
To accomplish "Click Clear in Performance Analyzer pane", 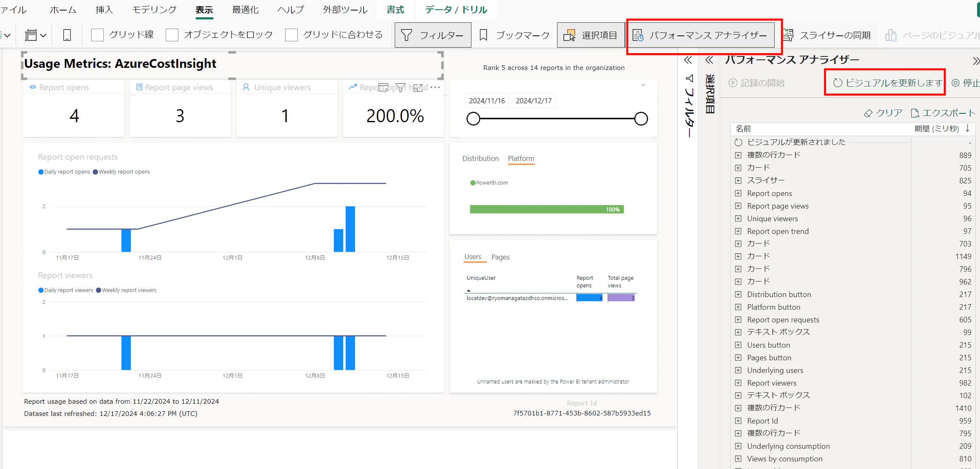I will [x=883, y=113].
